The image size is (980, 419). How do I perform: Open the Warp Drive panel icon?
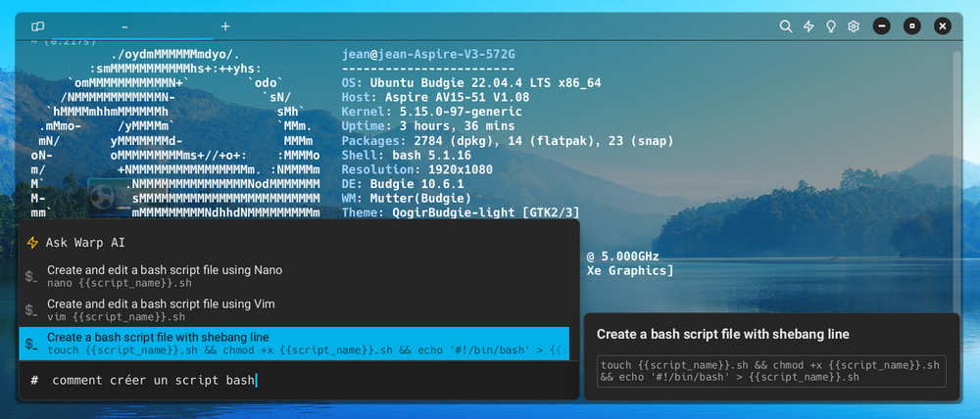pos(37,26)
